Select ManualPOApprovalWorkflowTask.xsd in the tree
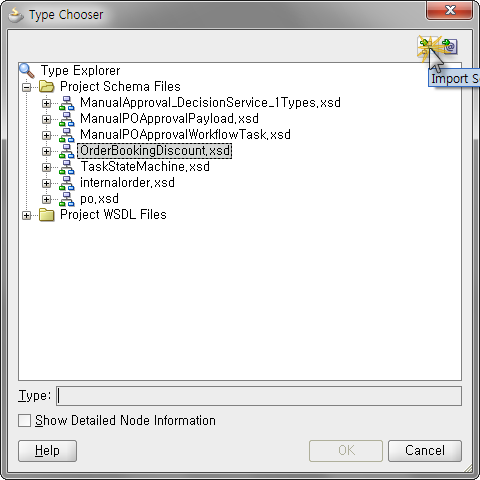 pos(185,135)
